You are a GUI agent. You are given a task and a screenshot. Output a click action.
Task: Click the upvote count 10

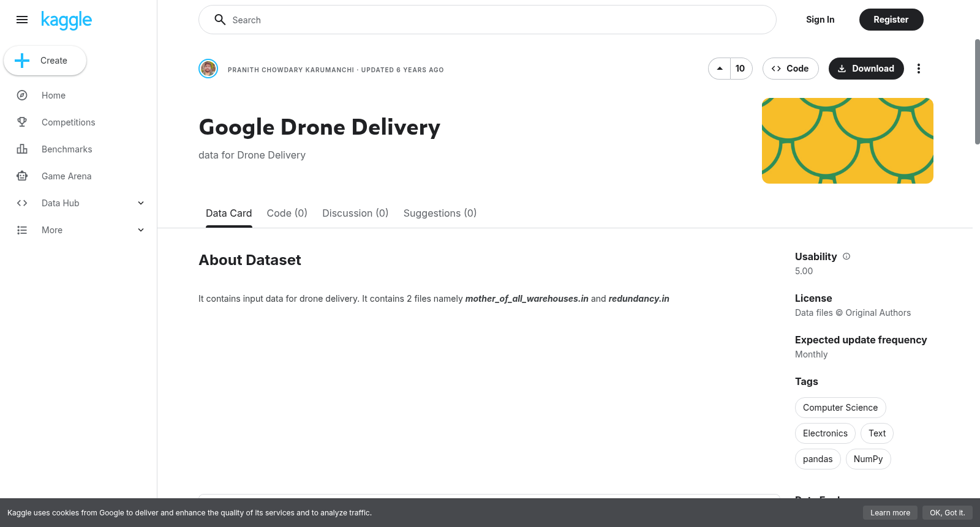click(x=741, y=69)
